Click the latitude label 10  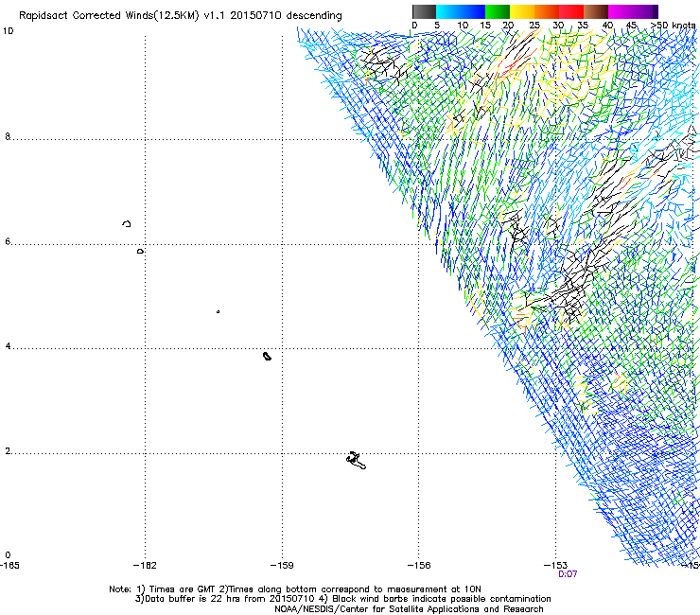pyautogui.click(x=8, y=31)
